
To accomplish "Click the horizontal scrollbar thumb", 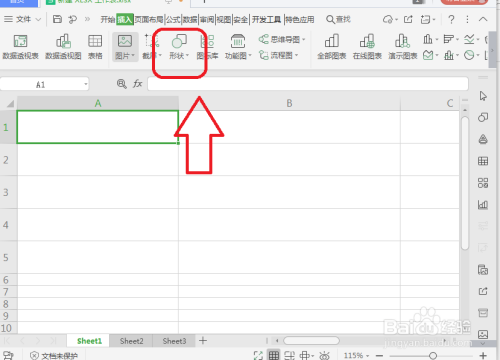I will click(x=311, y=341).
